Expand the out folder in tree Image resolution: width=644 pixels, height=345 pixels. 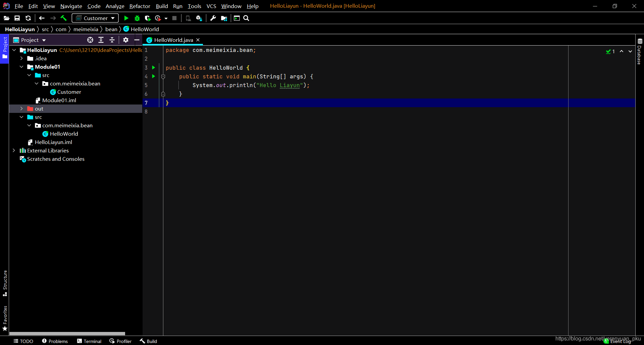pos(21,109)
